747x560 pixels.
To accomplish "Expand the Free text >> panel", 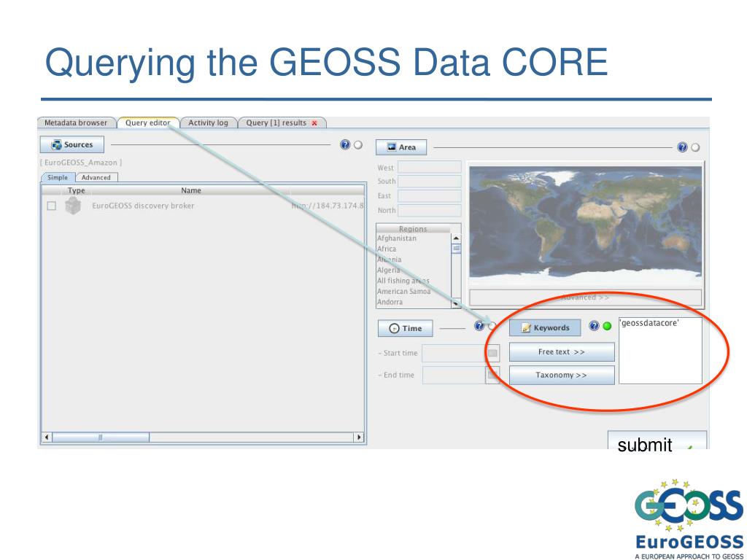I will click(562, 352).
